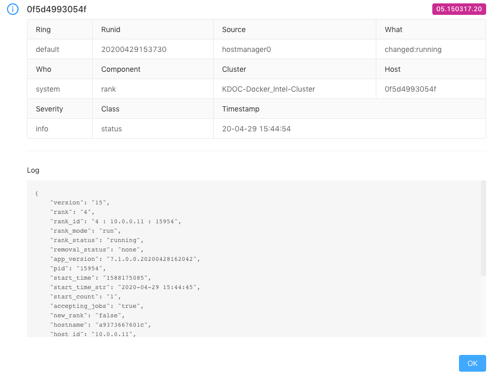Image resolution: width=500 pixels, height=375 pixels.
Task: Select the Runid value 20200429153730
Action: point(134,49)
